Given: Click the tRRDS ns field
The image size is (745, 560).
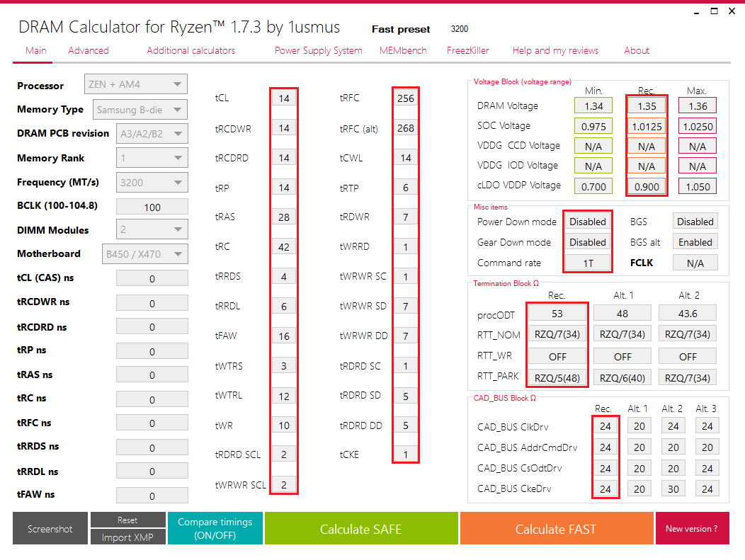Looking at the screenshot, I should click(x=152, y=447).
